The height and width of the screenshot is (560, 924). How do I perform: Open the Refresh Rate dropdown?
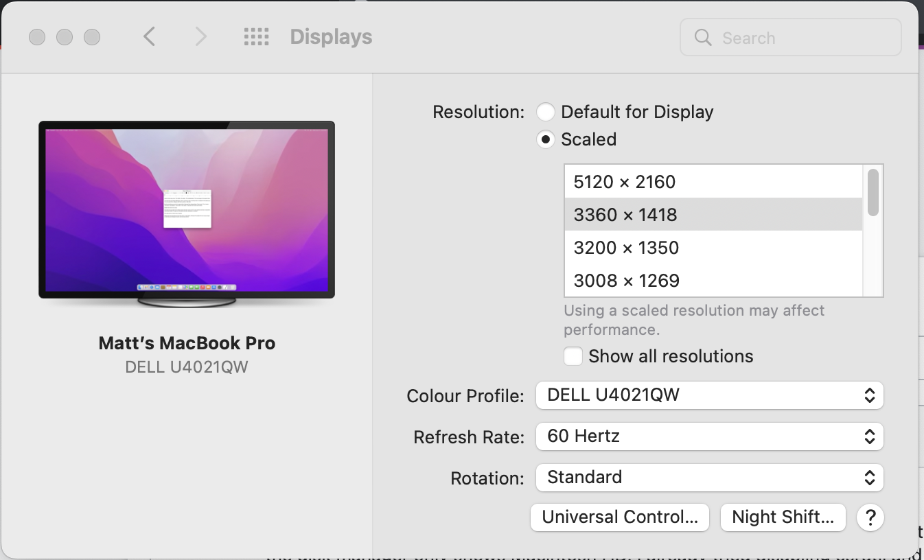click(709, 436)
